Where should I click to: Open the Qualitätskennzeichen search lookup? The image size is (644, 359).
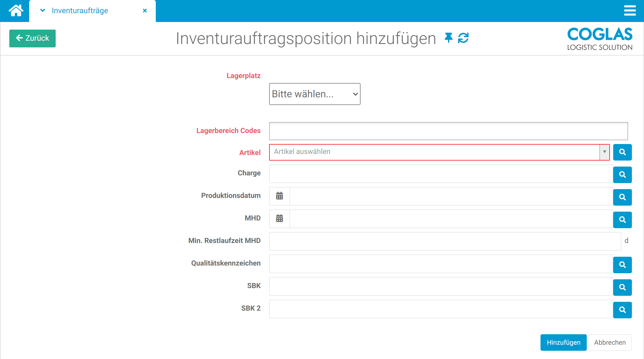pos(623,265)
